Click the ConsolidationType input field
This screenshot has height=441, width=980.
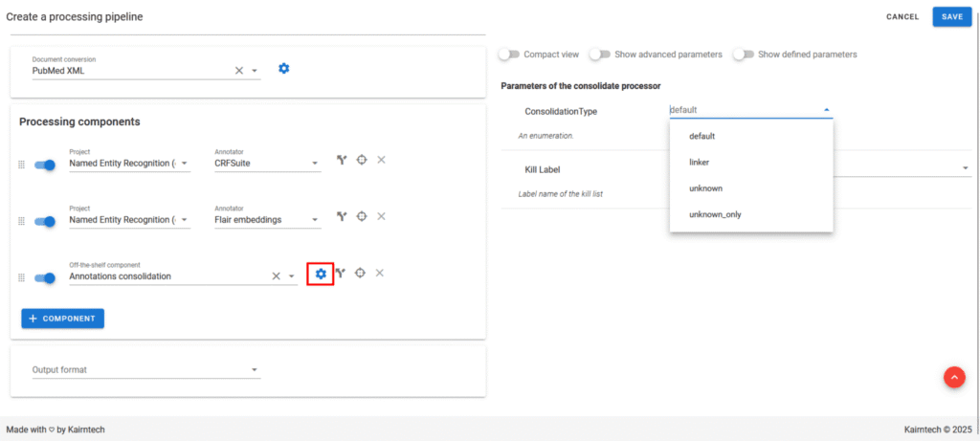tap(742, 110)
